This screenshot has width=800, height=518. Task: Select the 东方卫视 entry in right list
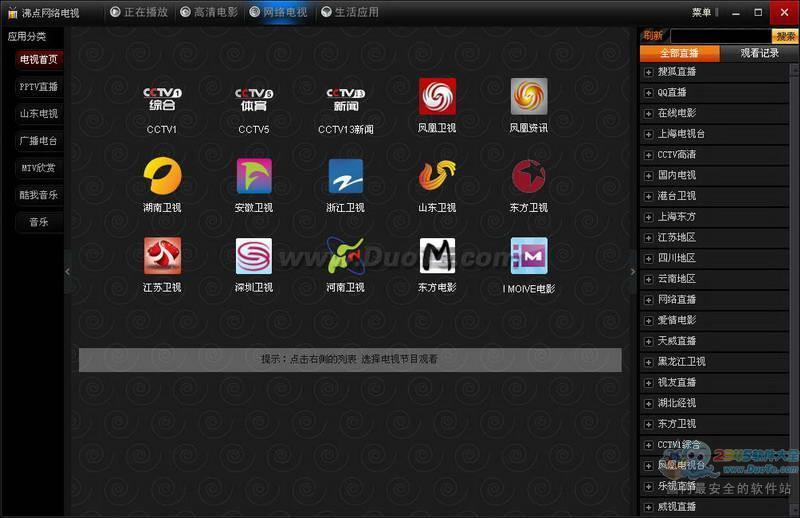point(714,424)
